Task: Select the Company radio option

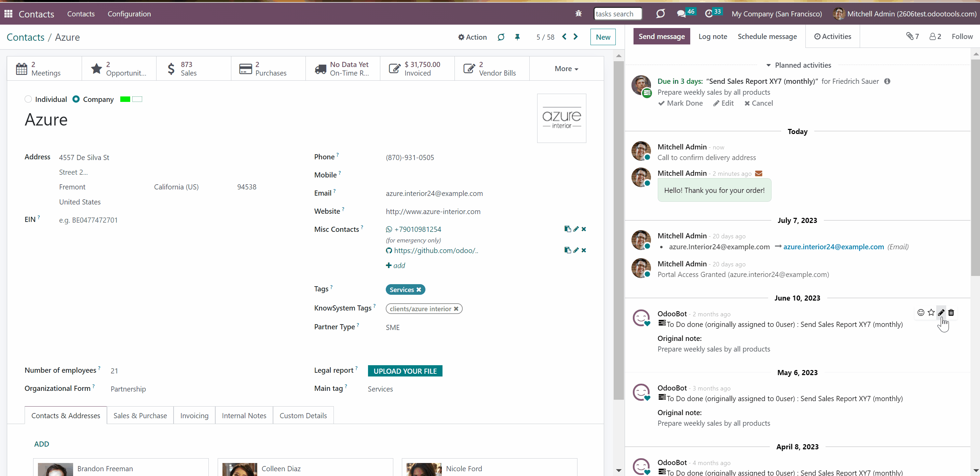Action: (x=76, y=99)
